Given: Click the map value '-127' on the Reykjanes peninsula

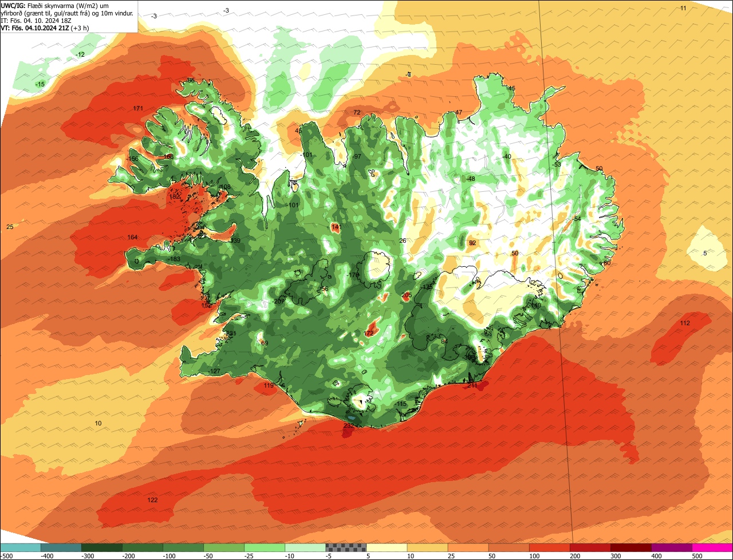Looking at the screenshot, I should click(x=214, y=372).
